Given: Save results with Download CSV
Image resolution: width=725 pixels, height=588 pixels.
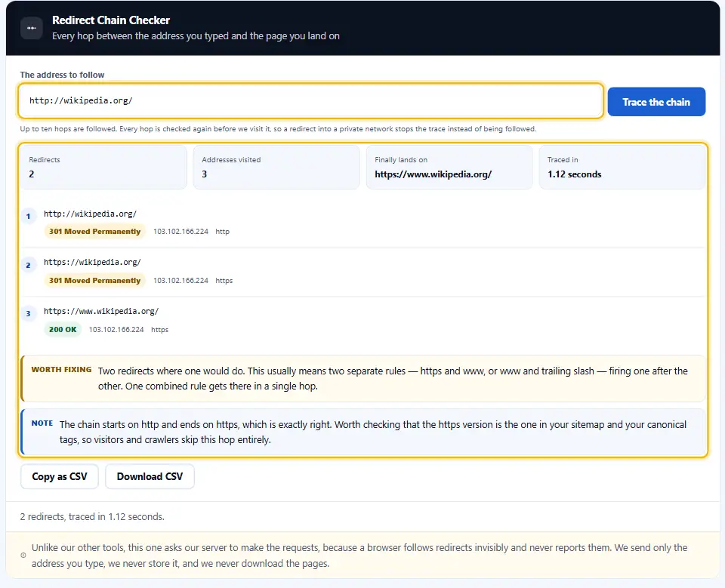Looking at the screenshot, I should click(x=150, y=476).
